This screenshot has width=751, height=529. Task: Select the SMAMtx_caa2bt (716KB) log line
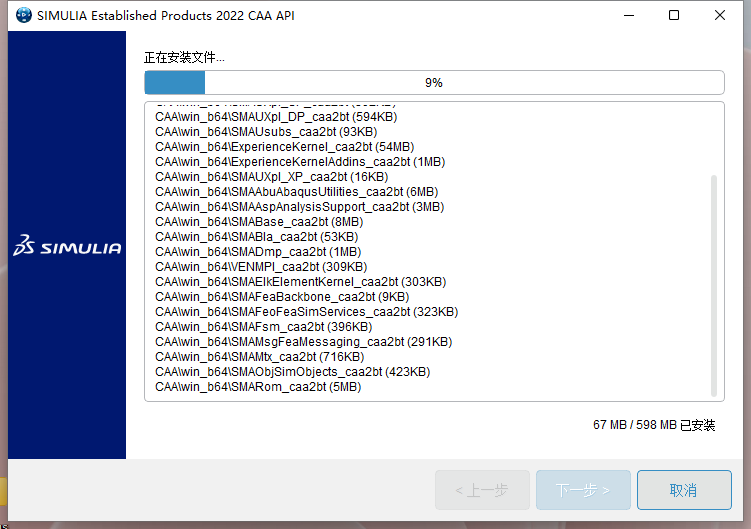point(260,357)
